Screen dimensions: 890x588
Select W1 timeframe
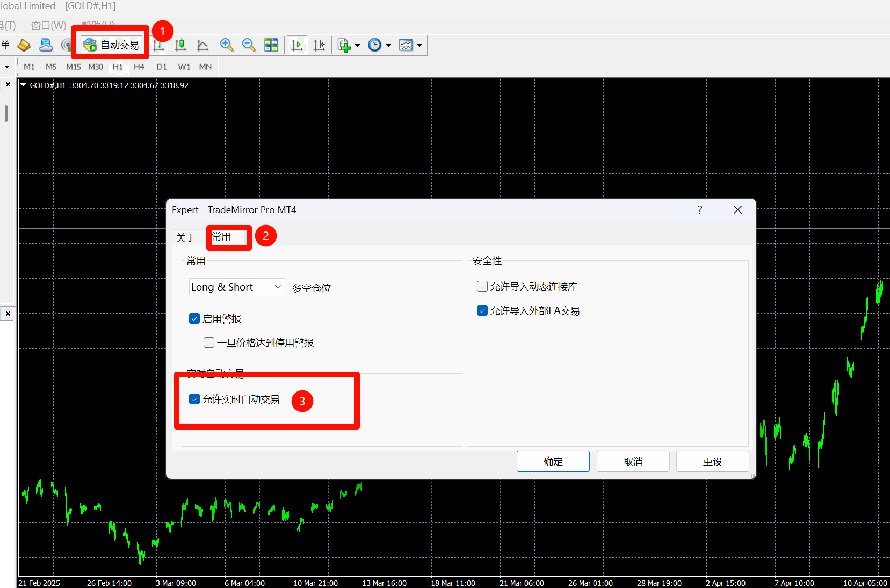coord(184,67)
